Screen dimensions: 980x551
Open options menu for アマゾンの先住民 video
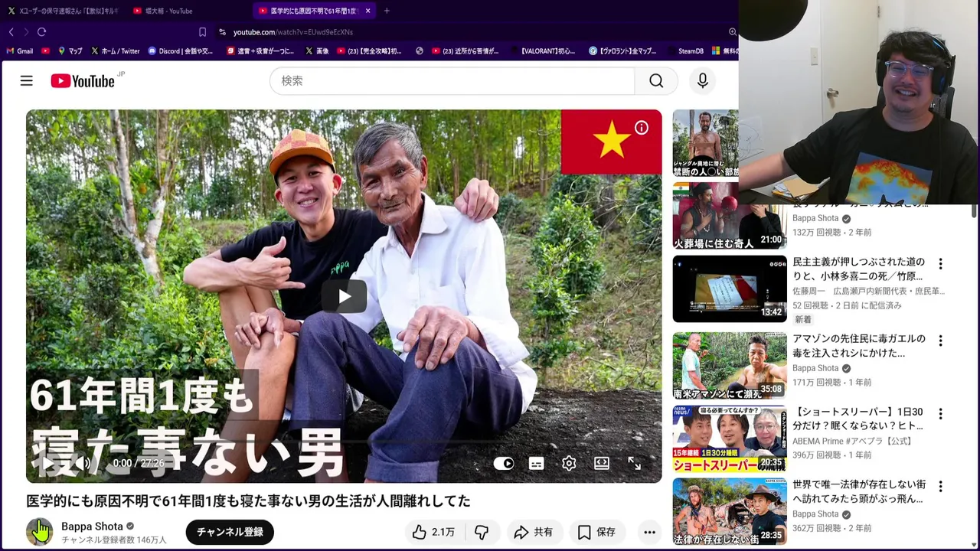(940, 341)
